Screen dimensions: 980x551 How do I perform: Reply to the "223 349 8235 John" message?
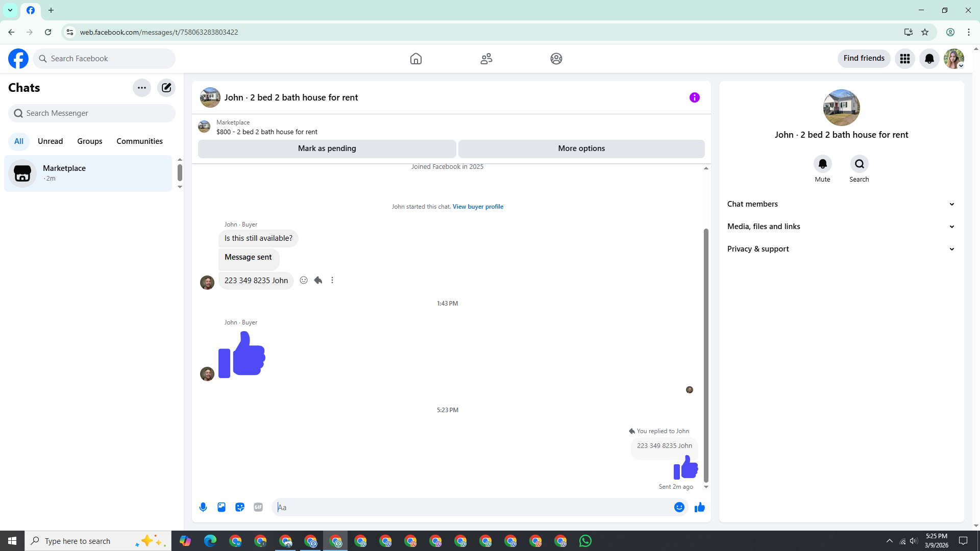coord(318,280)
